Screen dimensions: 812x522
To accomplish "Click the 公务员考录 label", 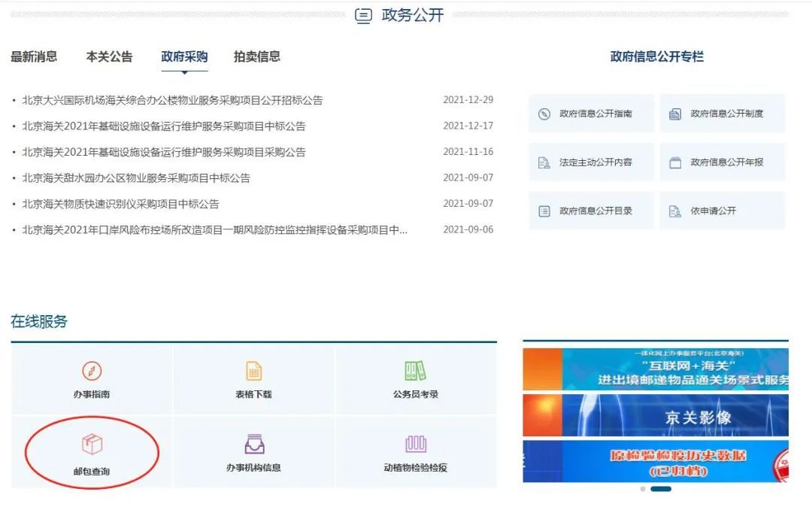I will pyautogui.click(x=416, y=394).
